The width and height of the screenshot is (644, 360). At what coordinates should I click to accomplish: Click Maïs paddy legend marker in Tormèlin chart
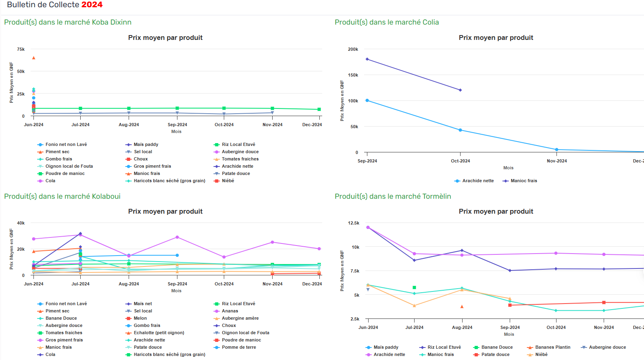click(x=369, y=348)
